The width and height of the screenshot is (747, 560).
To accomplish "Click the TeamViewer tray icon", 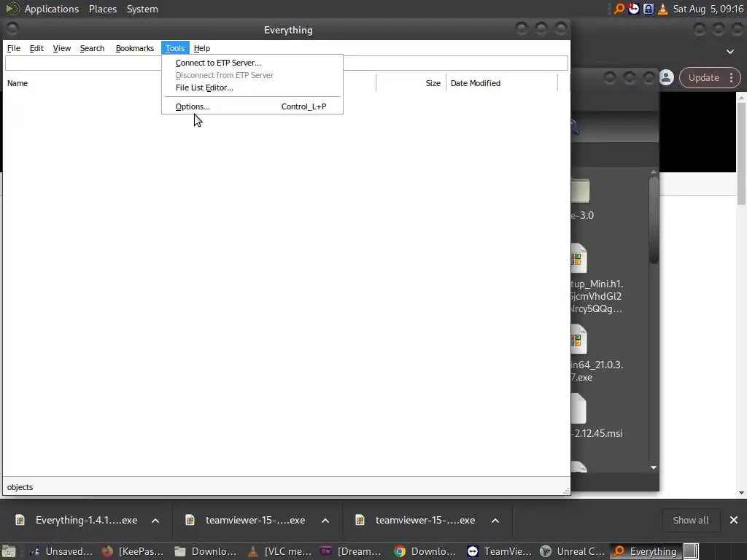I will [634, 9].
